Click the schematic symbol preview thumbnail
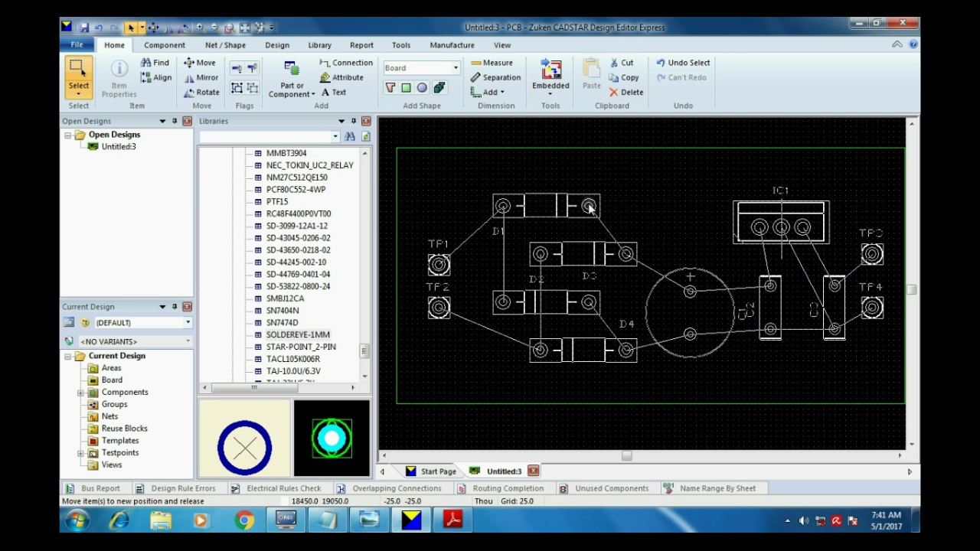Image resolution: width=980 pixels, height=551 pixels. click(244, 439)
